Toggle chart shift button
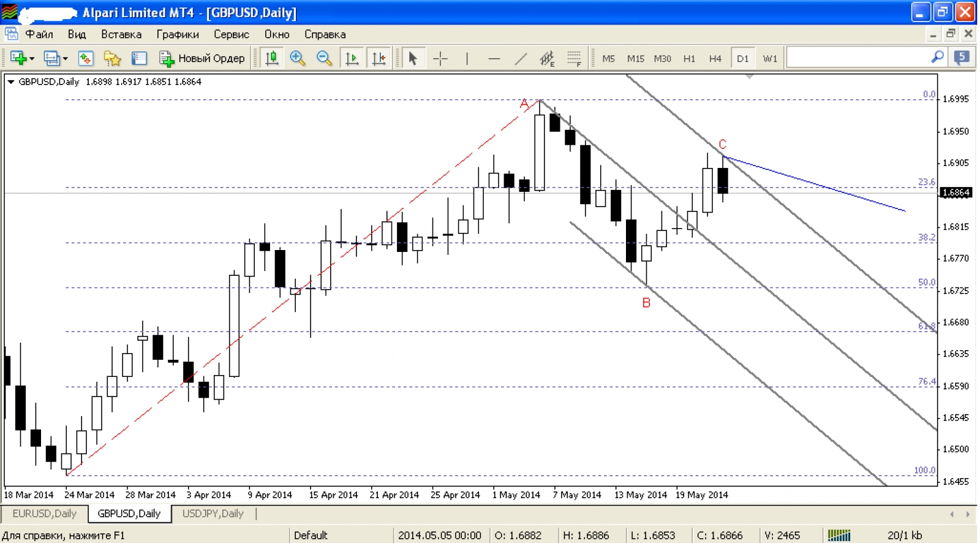The height and width of the screenshot is (543, 980). [x=379, y=58]
